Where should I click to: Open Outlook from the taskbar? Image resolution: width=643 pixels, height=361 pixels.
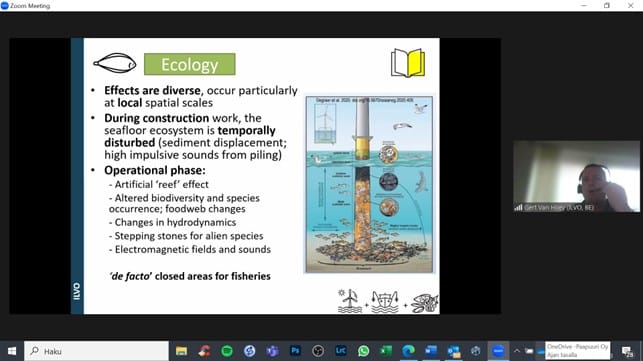click(x=454, y=351)
